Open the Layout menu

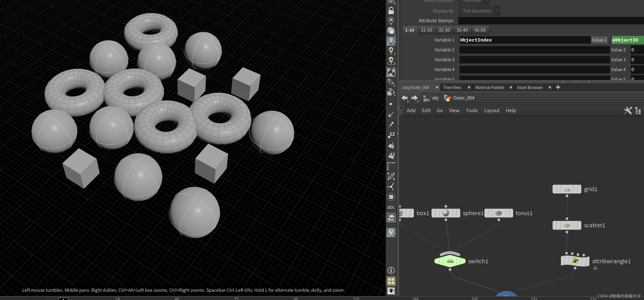pos(491,110)
